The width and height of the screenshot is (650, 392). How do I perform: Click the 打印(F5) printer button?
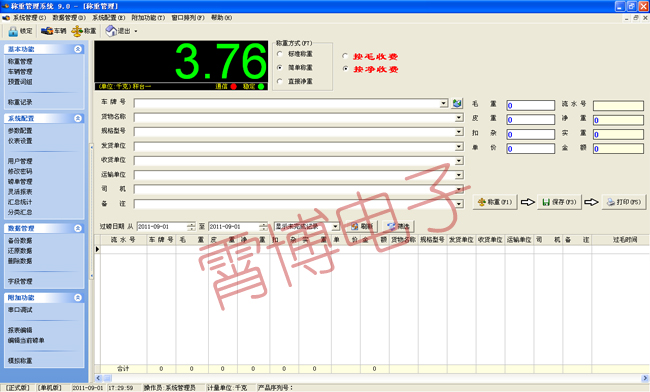pos(624,202)
